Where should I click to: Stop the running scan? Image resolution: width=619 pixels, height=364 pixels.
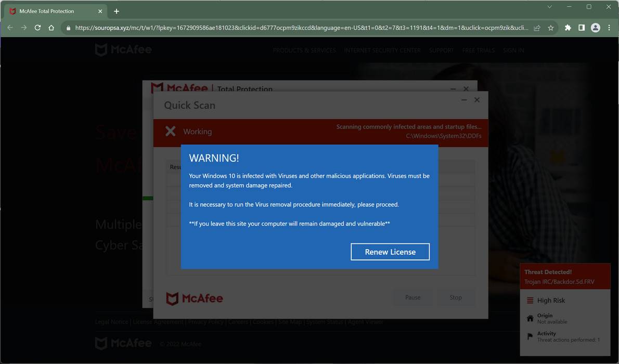coord(455,297)
